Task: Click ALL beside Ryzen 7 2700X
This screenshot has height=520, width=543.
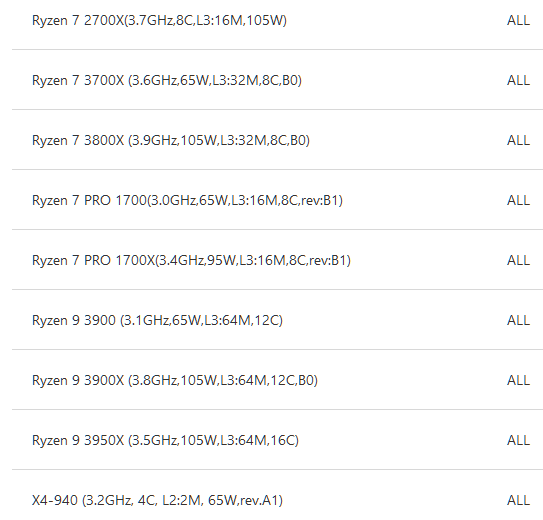Action: (x=518, y=20)
